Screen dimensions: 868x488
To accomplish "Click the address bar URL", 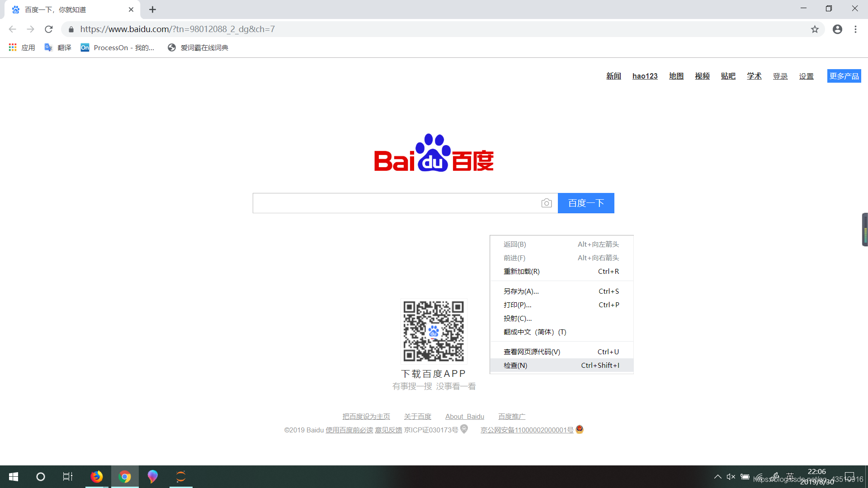I will pyautogui.click(x=178, y=29).
